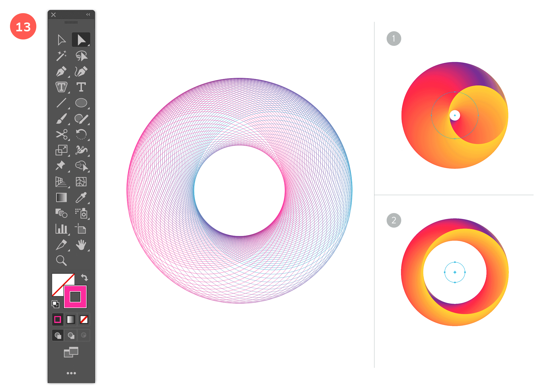
Task: Select the Magic Wand tool
Action: click(61, 56)
